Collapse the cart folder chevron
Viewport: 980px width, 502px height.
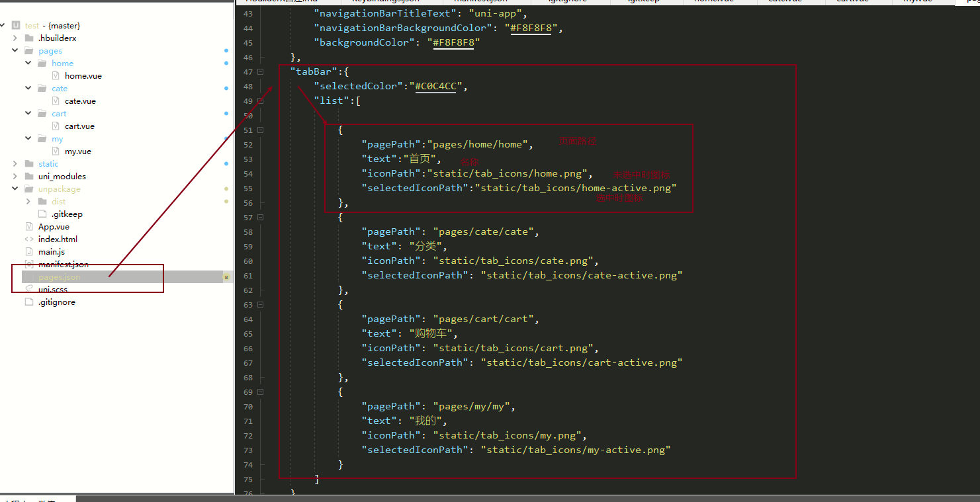28,114
